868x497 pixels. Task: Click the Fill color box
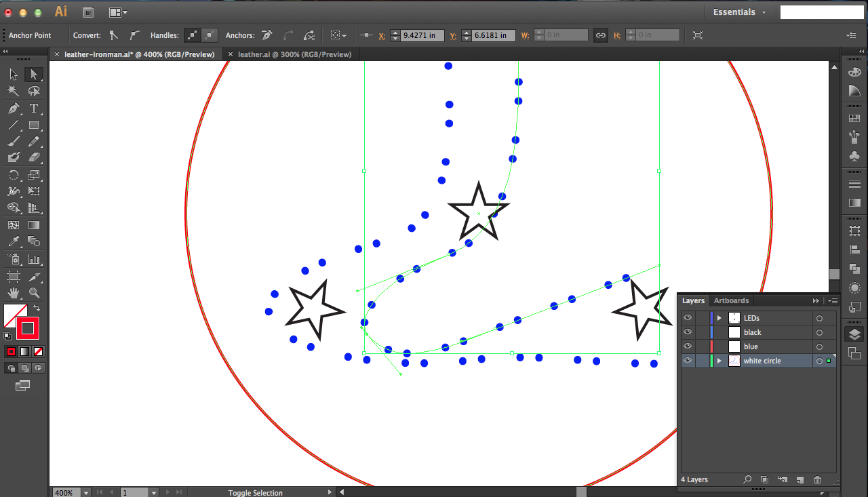[x=15, y=316]
